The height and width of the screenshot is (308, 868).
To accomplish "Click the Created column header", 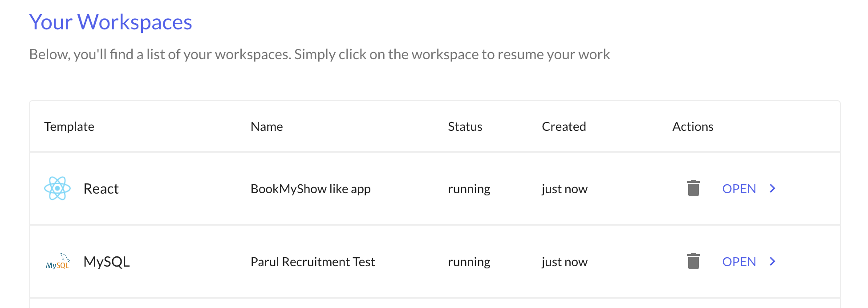I will (564, 126).
